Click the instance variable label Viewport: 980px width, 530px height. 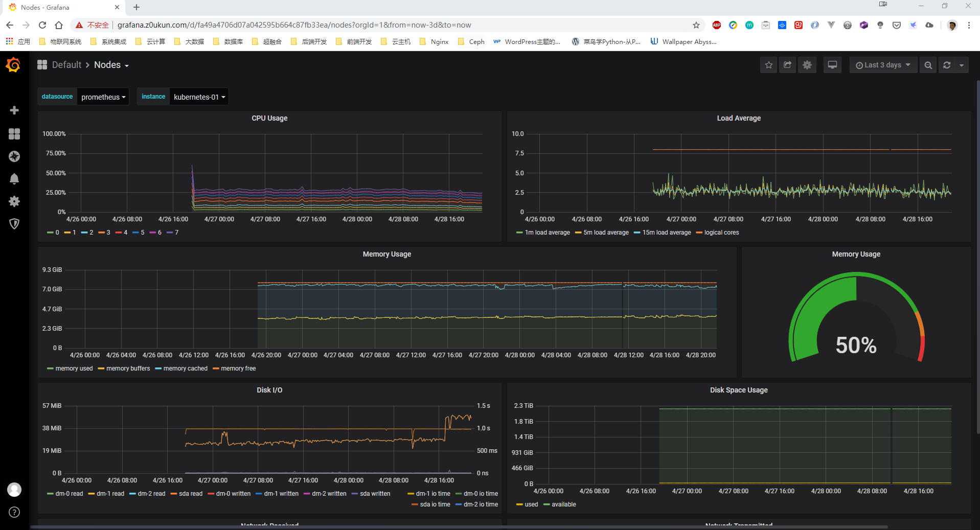(153, 97)
